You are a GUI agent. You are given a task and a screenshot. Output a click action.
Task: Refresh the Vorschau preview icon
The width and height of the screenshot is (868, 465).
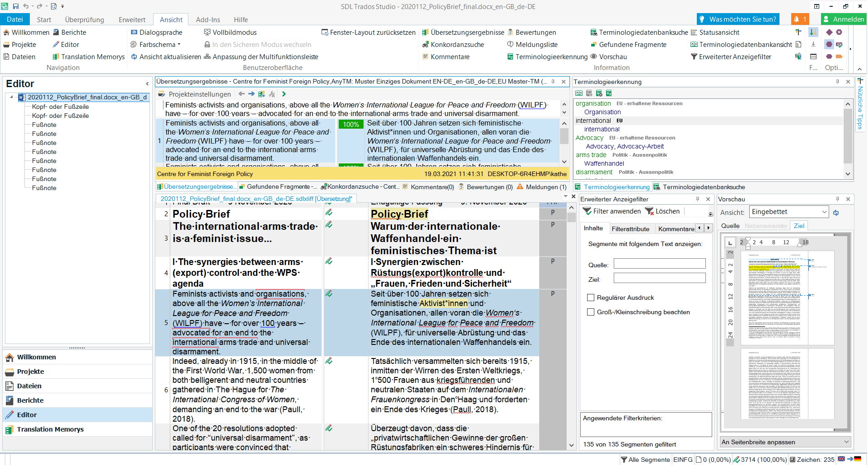[836, 213]
